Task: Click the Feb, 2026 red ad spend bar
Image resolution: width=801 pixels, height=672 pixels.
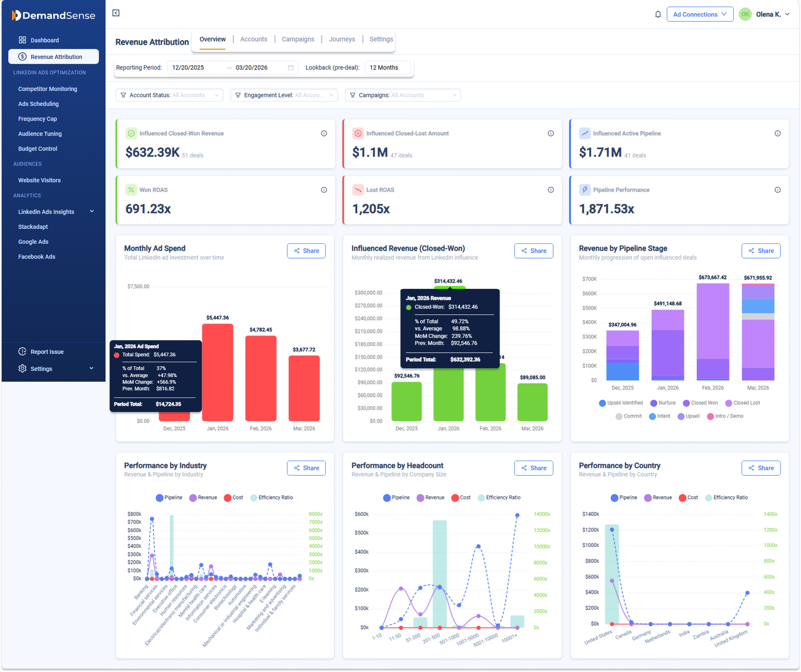Action: [x=261, y=378]
